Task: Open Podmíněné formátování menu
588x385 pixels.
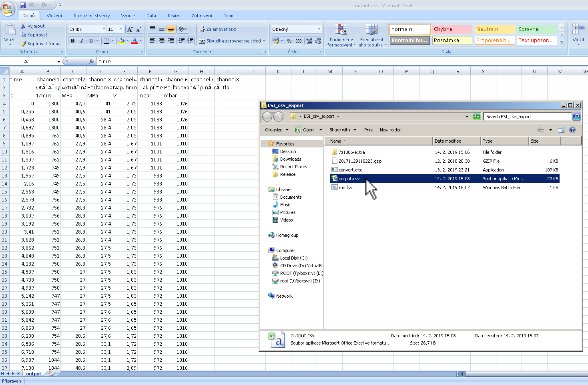Action: [341, 35]
